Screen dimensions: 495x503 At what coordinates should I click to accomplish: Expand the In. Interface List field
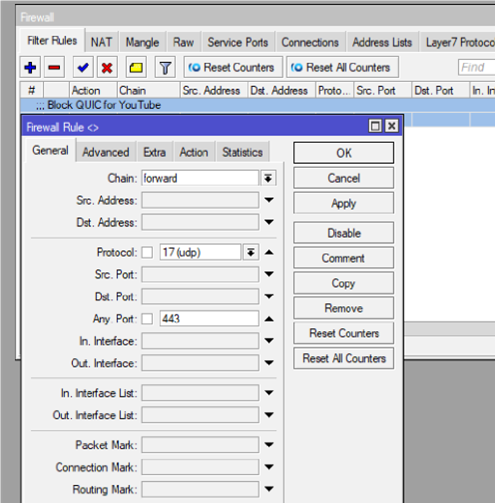tap(269, 393)
